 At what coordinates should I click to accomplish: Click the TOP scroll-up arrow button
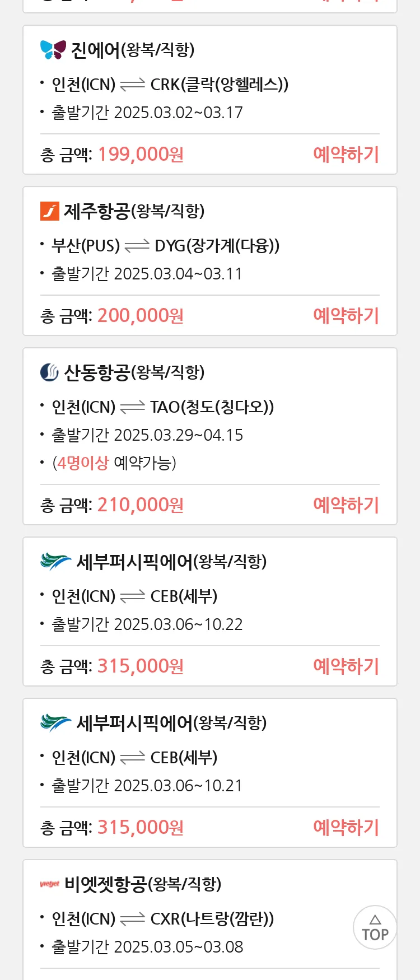click(x=375, y=927)
